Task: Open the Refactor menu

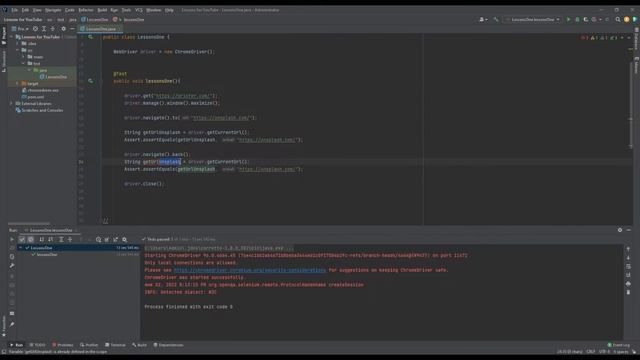Action: coord(86,10)
